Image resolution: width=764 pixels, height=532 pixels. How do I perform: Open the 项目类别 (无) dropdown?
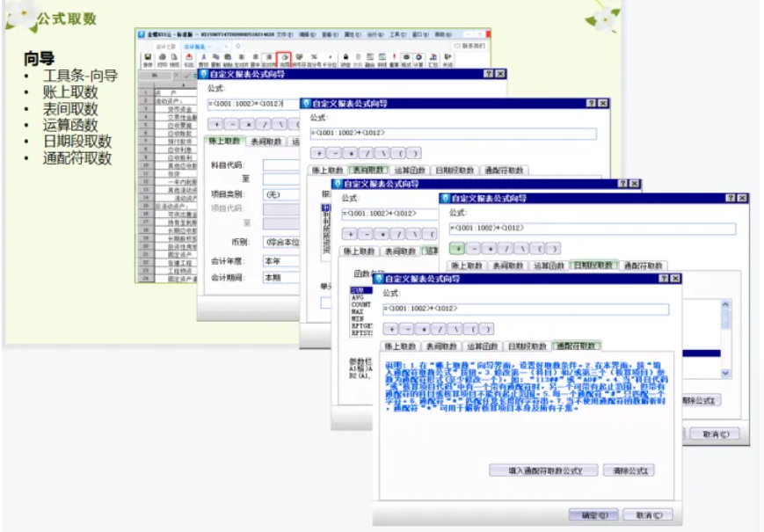(281, 194)
